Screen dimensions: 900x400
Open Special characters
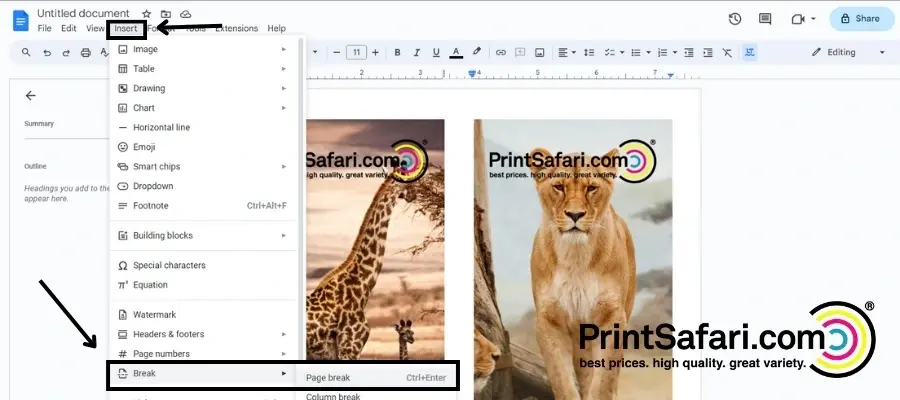tap(204, 265)
